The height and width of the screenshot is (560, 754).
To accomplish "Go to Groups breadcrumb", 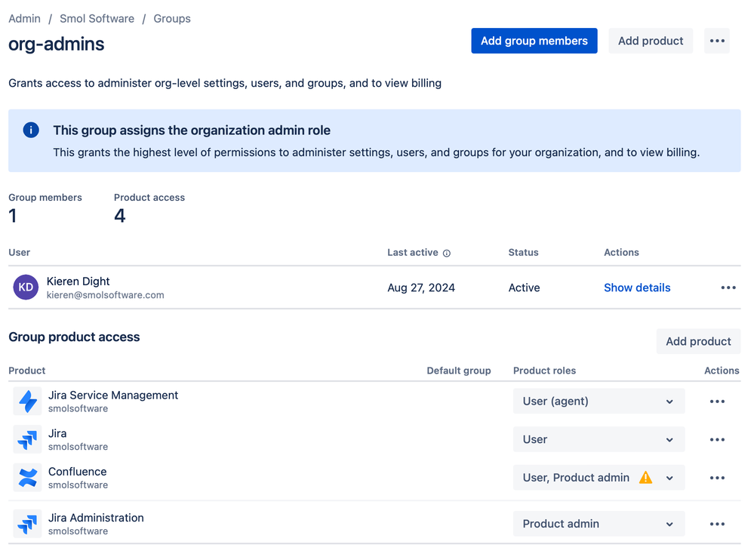I will 172,19.
